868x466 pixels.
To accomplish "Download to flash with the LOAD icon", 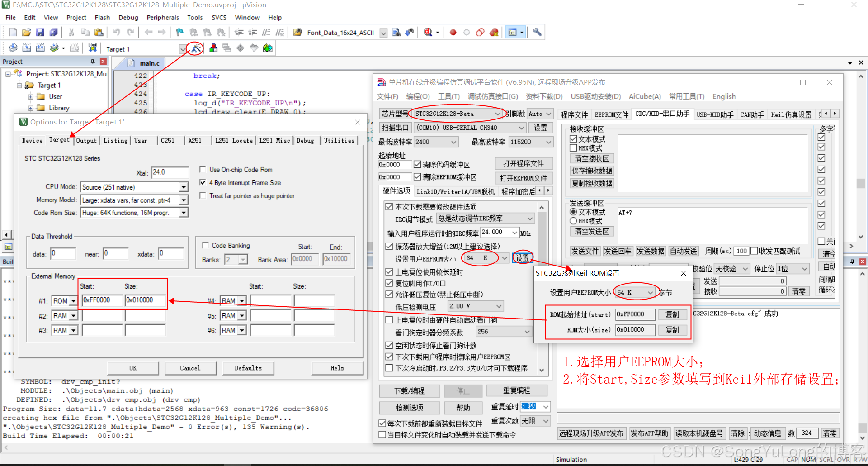I will click(93, 48).
